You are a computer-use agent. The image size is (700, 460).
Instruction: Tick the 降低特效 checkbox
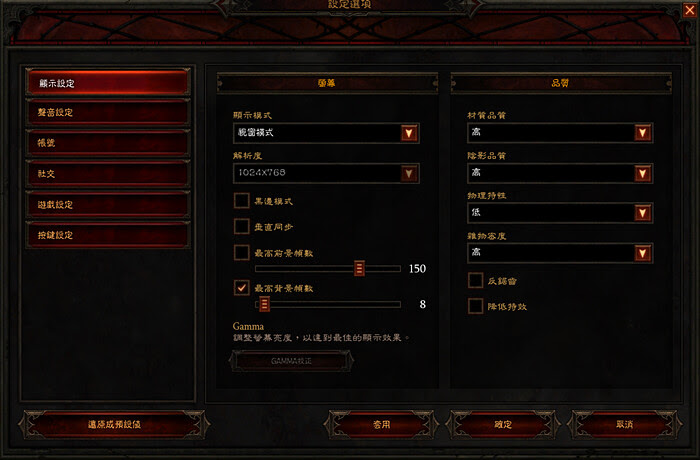point(475,306)
